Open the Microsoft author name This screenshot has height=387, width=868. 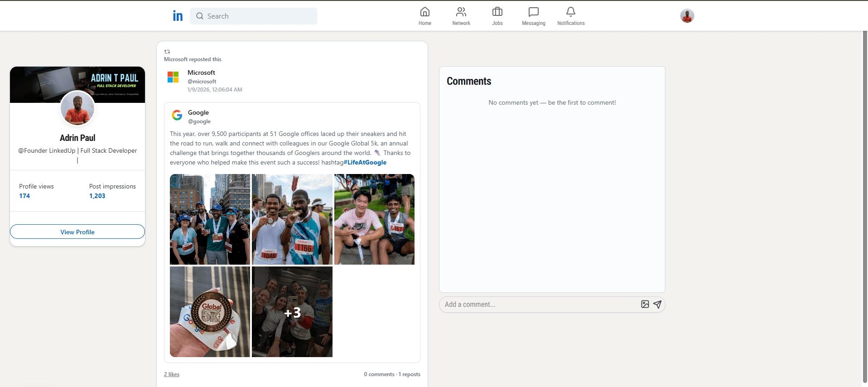click(201, 73)
